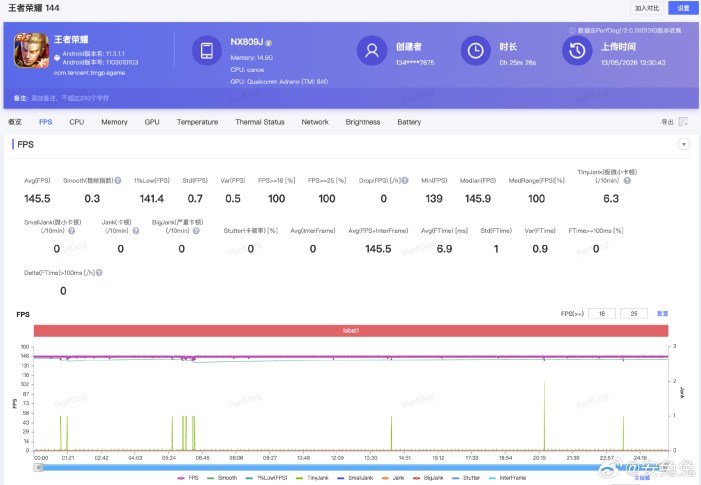Toggle the FPS series in chart legend

pos(188,478)
